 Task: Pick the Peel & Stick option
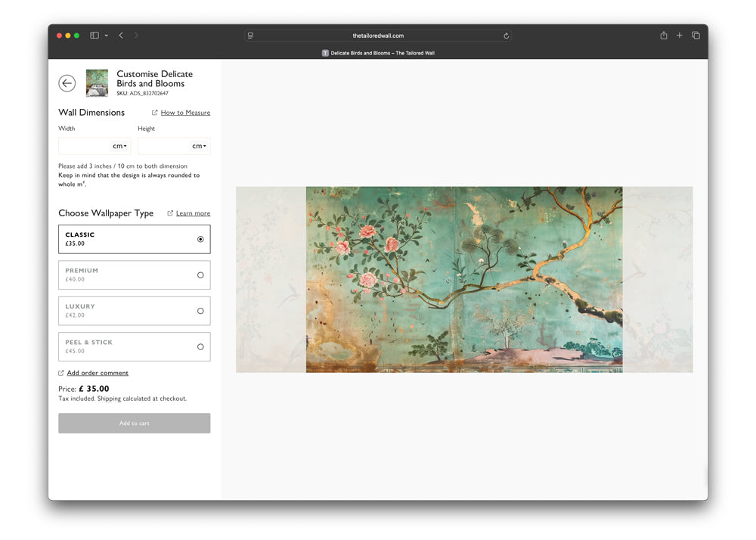click(x=134, y=346)
